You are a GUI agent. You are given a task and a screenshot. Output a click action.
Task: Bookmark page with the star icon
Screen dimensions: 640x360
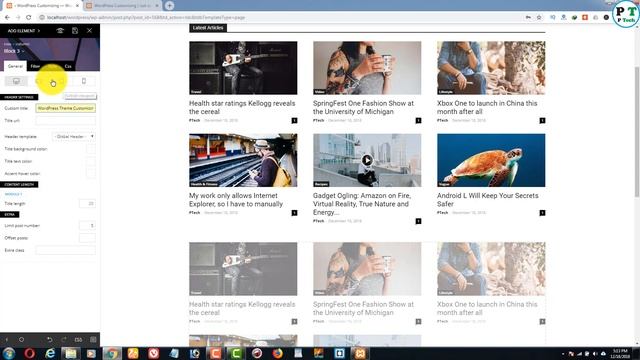click(x=539, y=18)
